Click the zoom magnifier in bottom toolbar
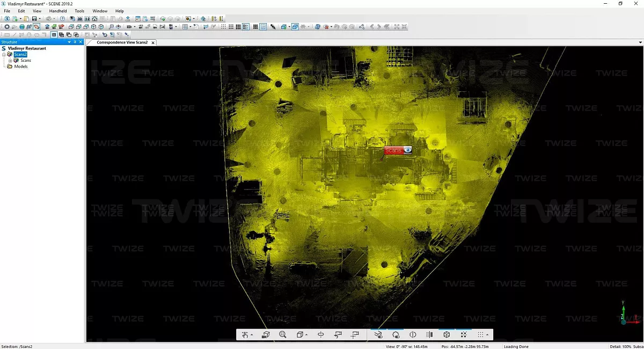This screenshot has height=349, width=644. [283, 335]
